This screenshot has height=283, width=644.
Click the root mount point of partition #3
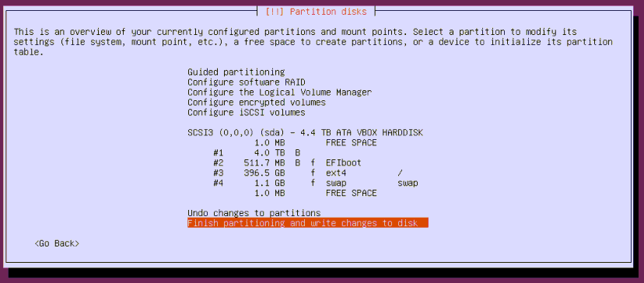pyautogui.click(x=400, y=173)
